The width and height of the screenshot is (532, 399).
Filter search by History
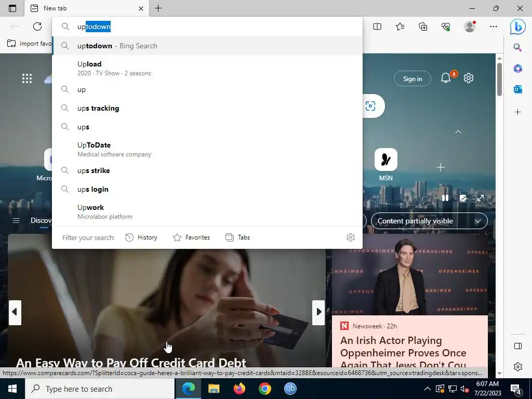pyautogui.click(x=141, y=237)
